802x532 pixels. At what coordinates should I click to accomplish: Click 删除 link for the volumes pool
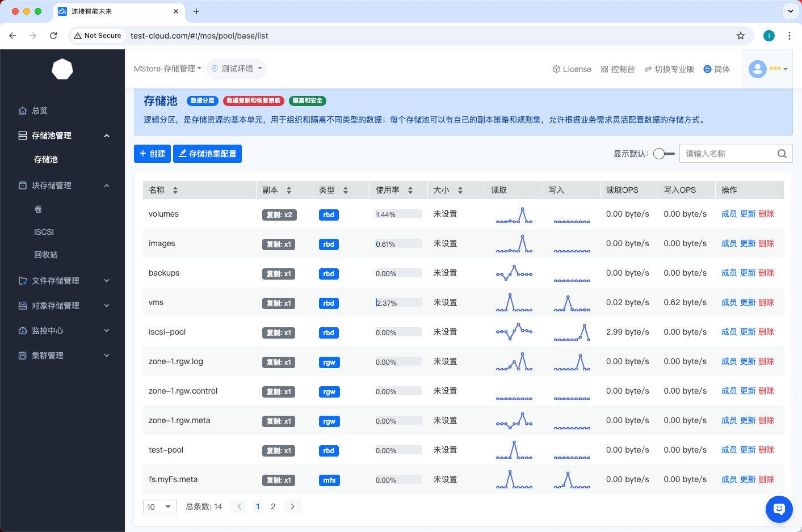point(766,214)
